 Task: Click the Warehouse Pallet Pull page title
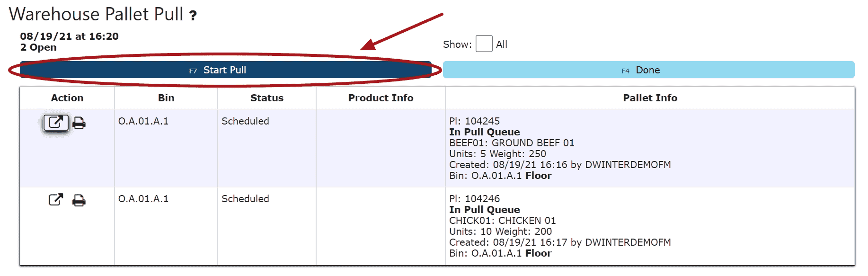click(96, 14)
